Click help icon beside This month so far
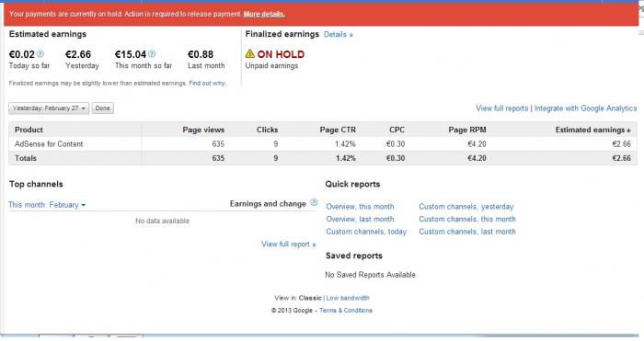 click(x=152, y=53)
